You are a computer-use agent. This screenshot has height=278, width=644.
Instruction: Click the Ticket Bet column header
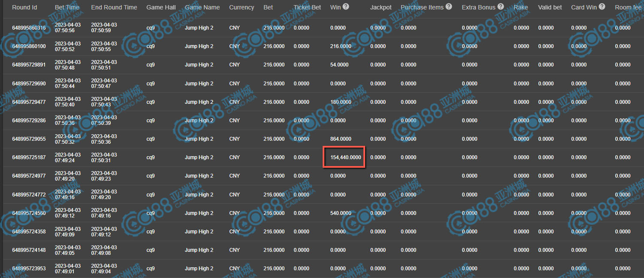[x=307, y=7]
